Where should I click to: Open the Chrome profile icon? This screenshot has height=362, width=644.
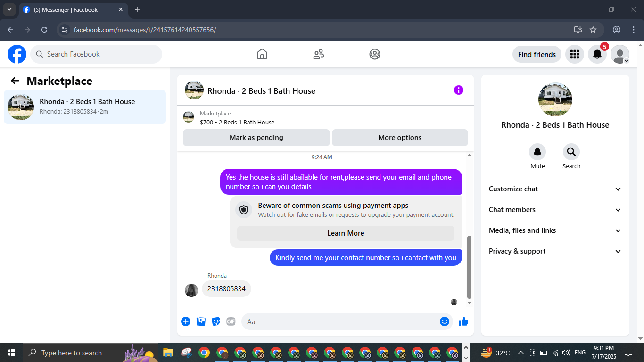click(x=617, y=30)
